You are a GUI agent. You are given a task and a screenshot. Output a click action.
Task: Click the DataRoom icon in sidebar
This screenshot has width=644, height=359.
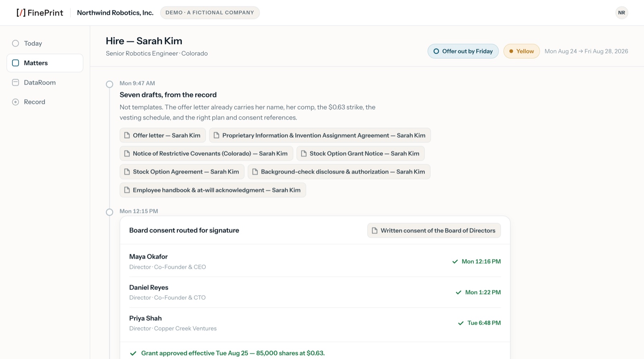coord(15,83)
